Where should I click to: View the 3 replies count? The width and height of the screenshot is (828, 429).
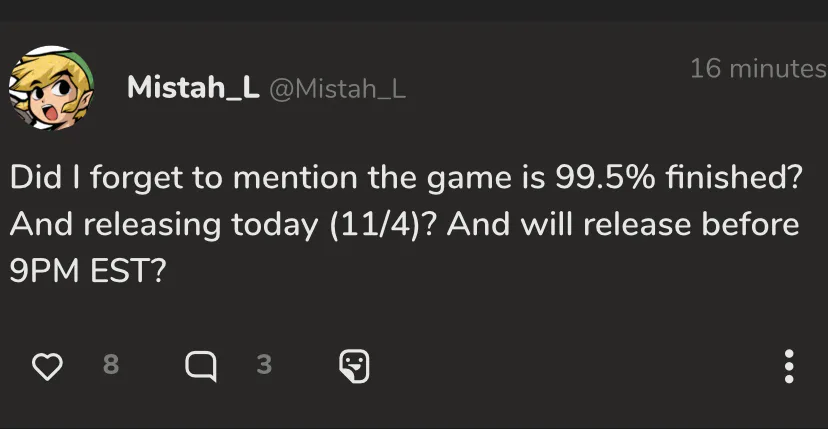tap(264, 365)
